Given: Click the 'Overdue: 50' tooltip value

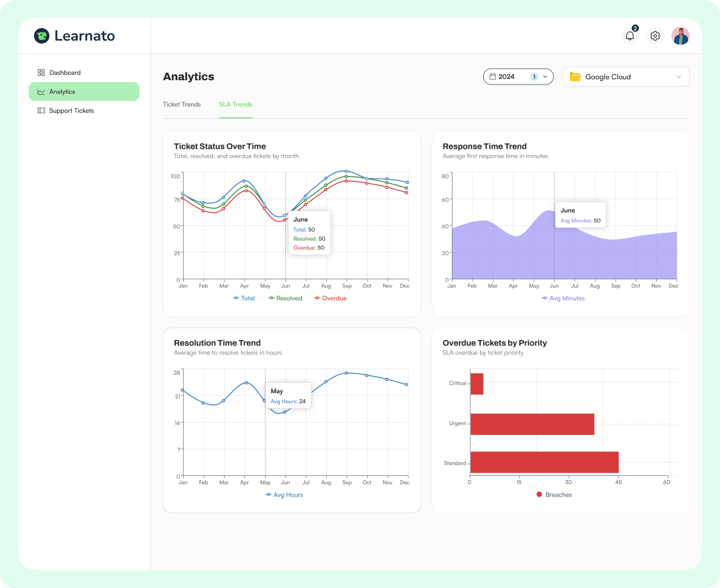Looking at the screenshot, I should tap(309, 248).
